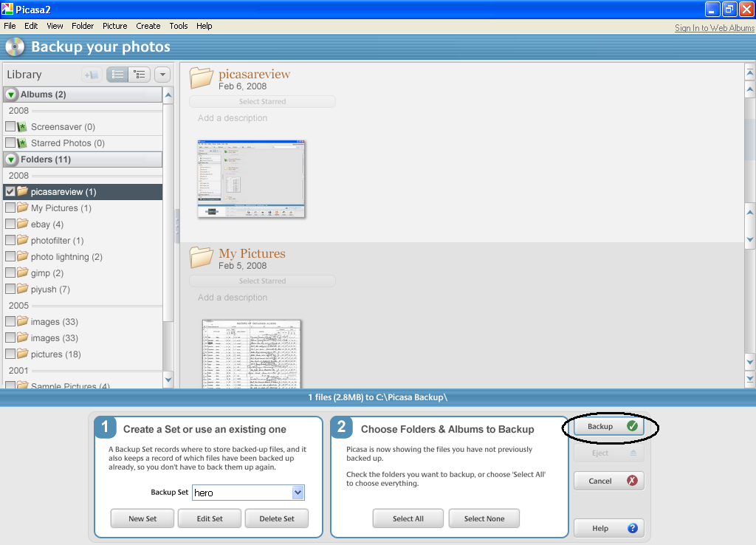Click the status text showing C:\Picasa Backup\
The height and width of the screenshot is (545, 756).
click(x=378, y=397)
